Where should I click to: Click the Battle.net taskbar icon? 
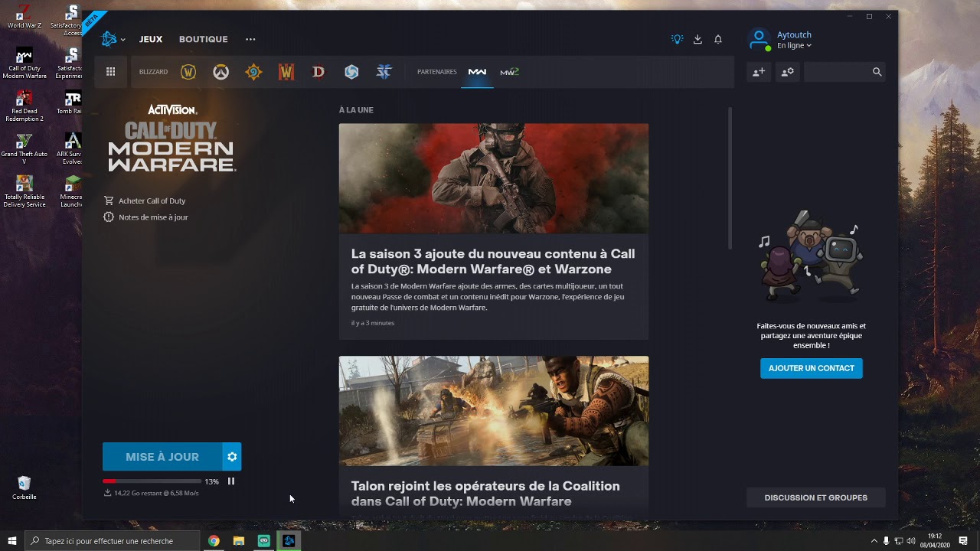click(289, 541)
